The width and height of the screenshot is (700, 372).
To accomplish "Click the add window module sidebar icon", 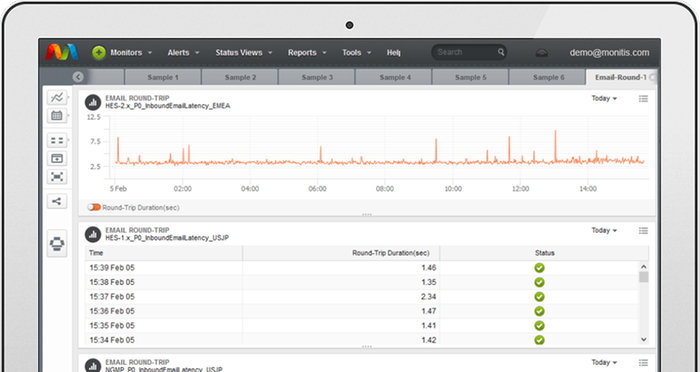I will point(57,159).
